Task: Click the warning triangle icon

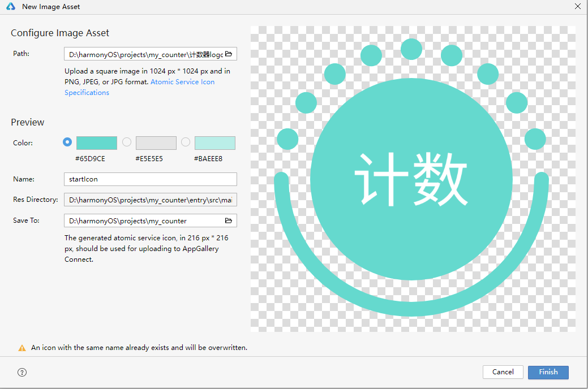Action: (x=22, y=348)
